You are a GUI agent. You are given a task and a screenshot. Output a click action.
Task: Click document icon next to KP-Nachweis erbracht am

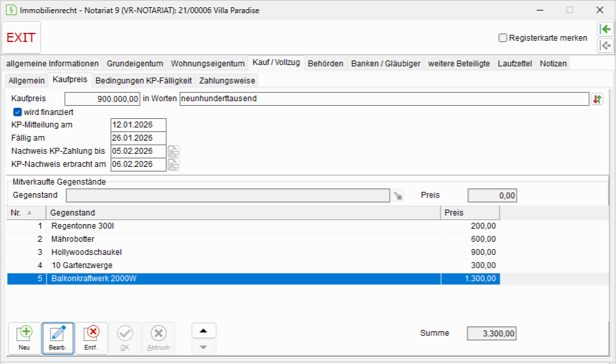tap(174, 164)
